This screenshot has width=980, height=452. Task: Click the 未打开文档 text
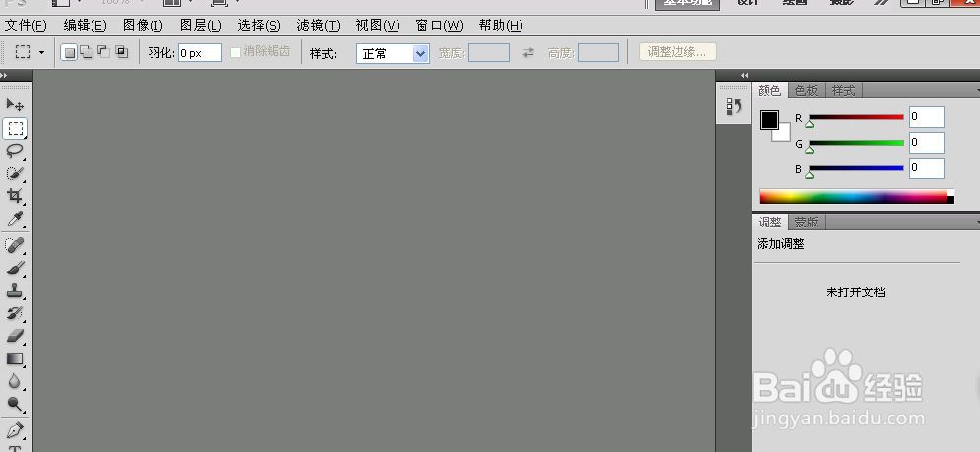coord(855,291)
